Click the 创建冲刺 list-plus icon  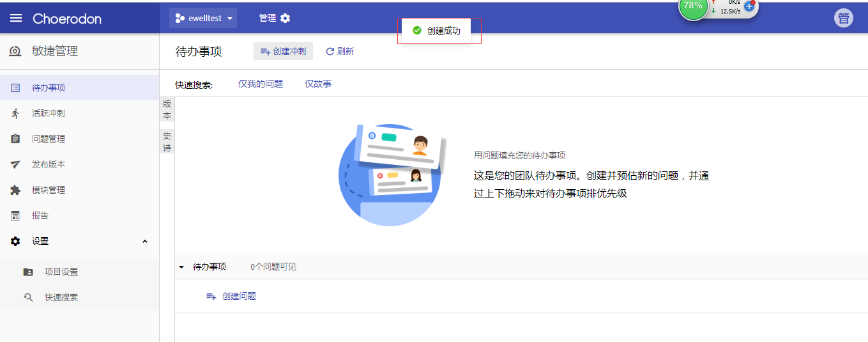click(265, 52)
